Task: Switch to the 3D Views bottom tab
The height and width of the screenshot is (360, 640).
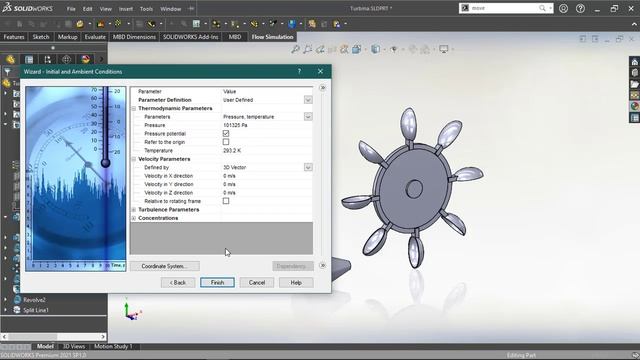Action: (x=74, y=347)
